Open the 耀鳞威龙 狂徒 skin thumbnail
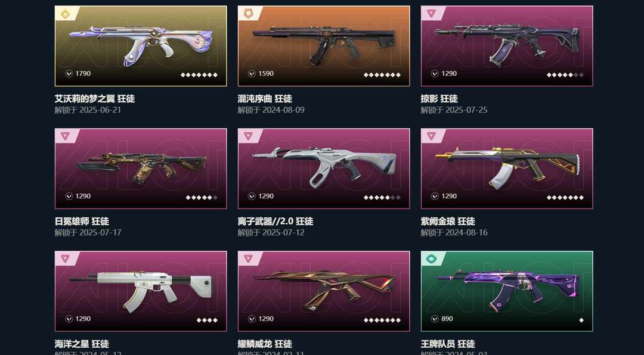This screenshot has height=355, width=644. pyautogui.click(x=324, y=291)
